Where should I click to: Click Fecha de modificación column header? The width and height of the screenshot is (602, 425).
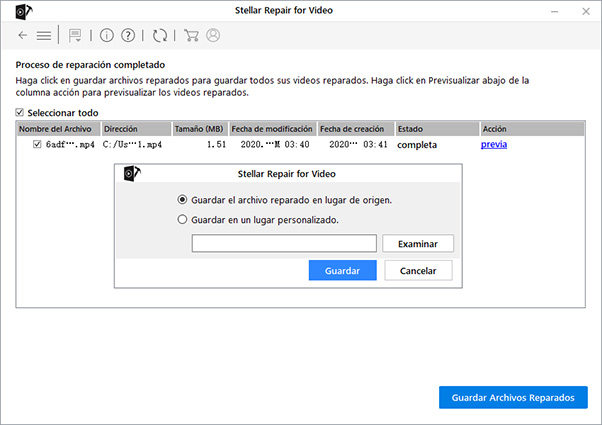pos(273,129)
